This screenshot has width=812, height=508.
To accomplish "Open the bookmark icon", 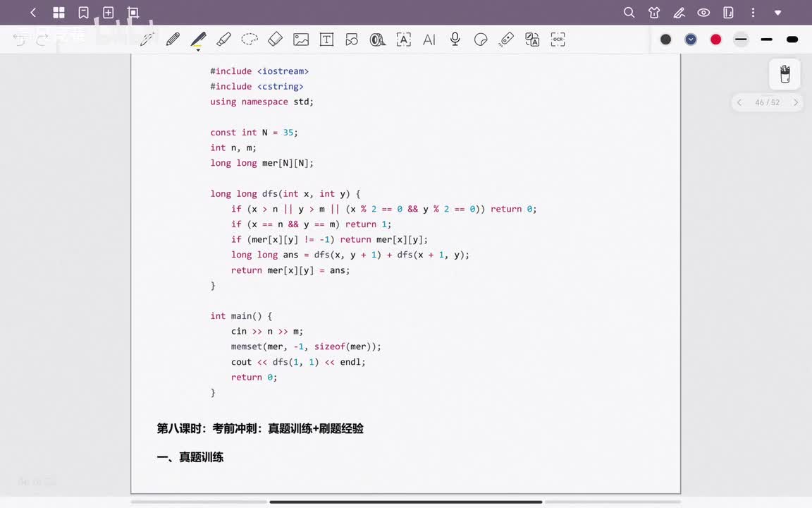I will pyautogui.click(x=83, y=13).
